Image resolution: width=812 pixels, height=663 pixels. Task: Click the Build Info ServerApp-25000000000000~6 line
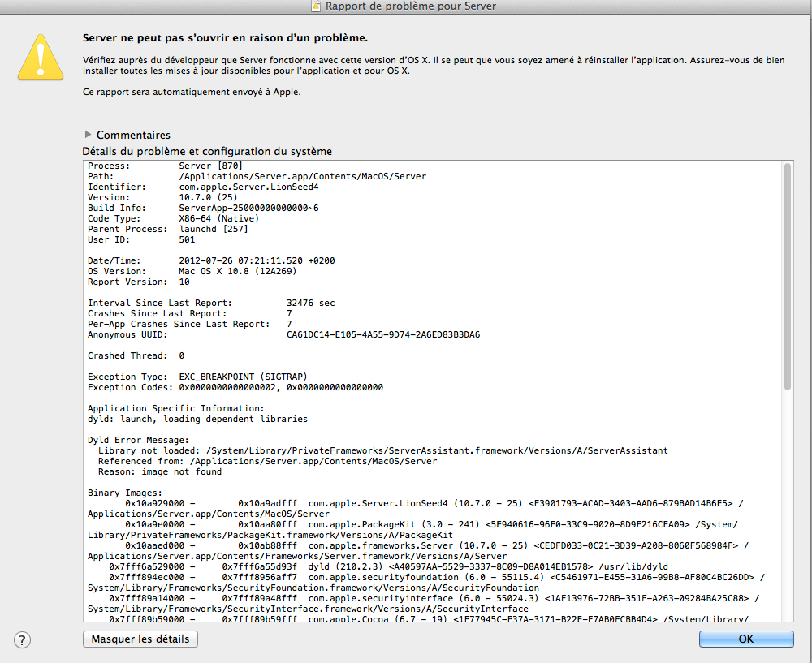click(x=203, y=208)
